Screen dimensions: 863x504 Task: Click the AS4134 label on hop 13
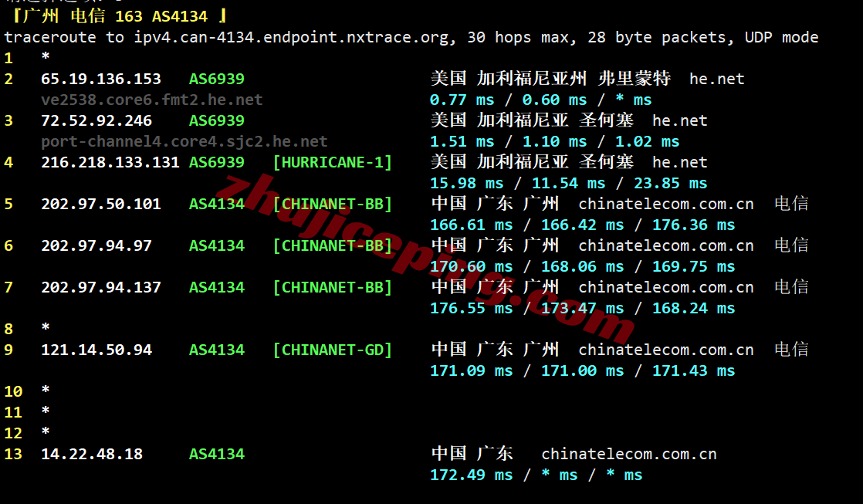(217, 454)
